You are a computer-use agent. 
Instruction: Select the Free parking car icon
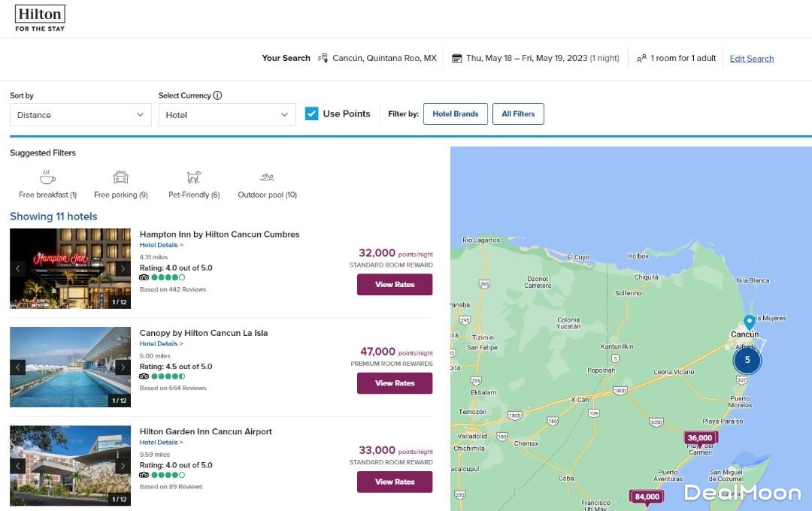click(x=120, y=178)
